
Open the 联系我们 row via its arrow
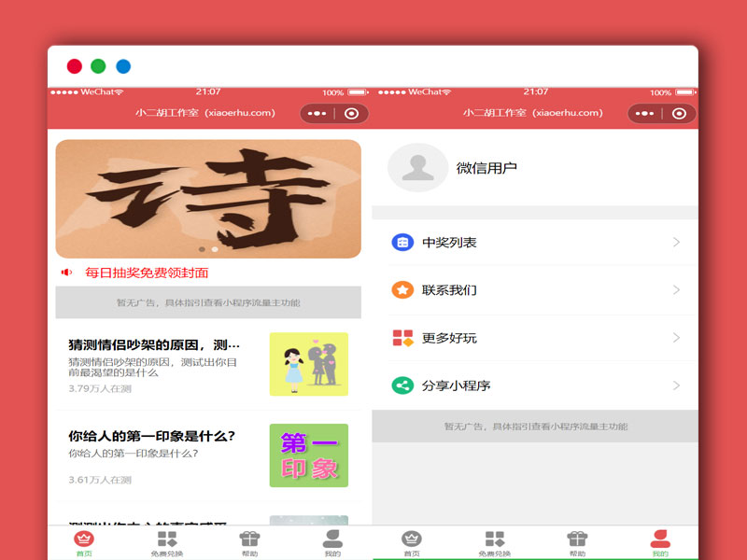pyautogui.click(x=677, y=289)
